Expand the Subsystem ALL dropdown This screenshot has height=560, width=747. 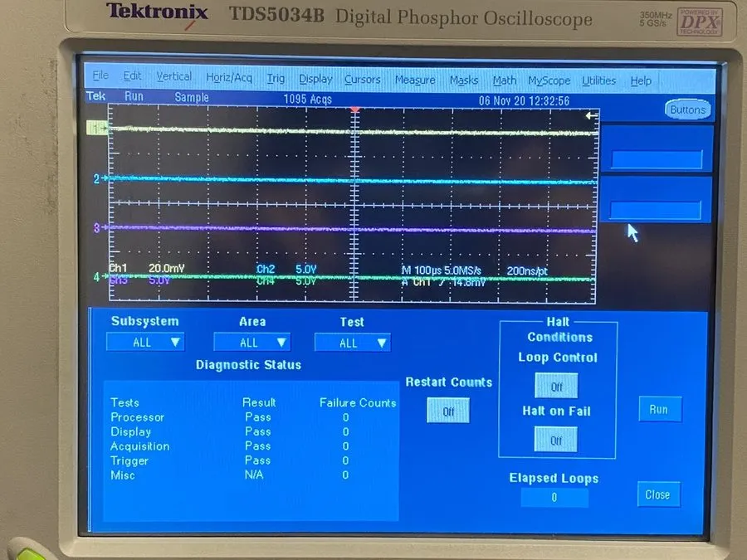tap(145, 343)
